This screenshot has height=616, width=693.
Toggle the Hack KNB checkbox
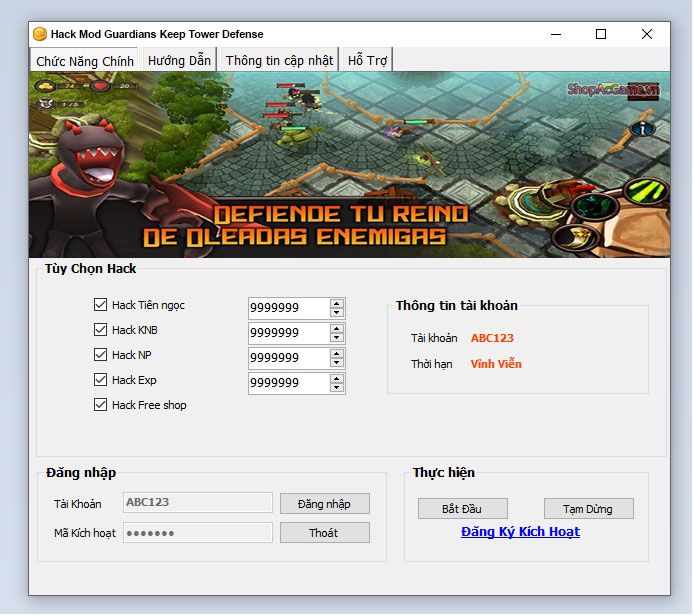pos(100,330)
